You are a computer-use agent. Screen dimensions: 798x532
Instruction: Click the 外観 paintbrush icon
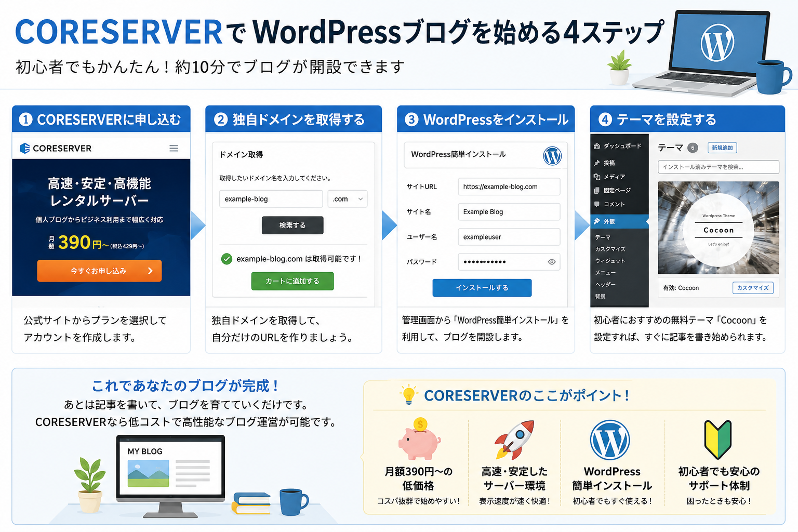[597, 221]
